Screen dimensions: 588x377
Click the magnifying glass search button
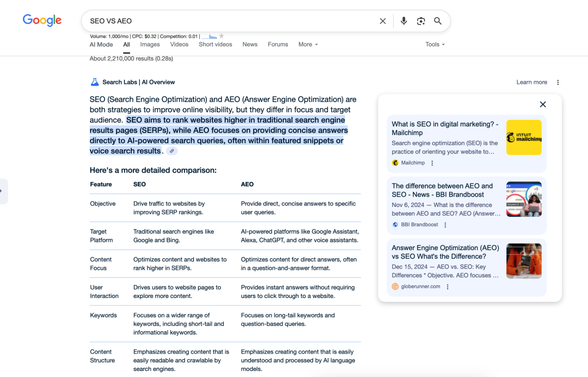[438, 21]
